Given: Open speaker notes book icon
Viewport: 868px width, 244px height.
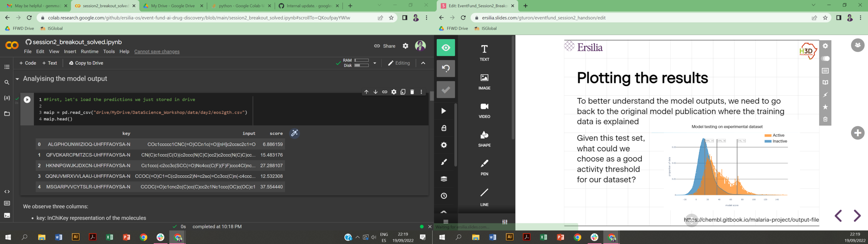Looking at the screenshot, I should click(825, 83).
